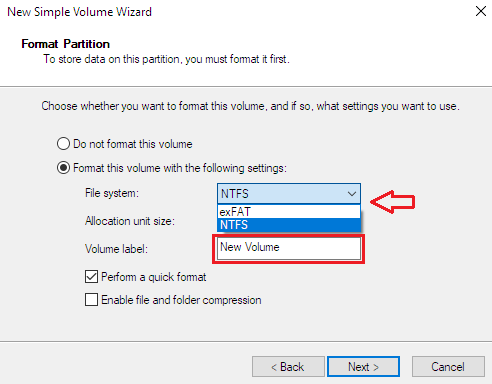Click the red arrow pointing at dropdown
The width and height of the screenshot is (492, 384).
coord(393,202)
